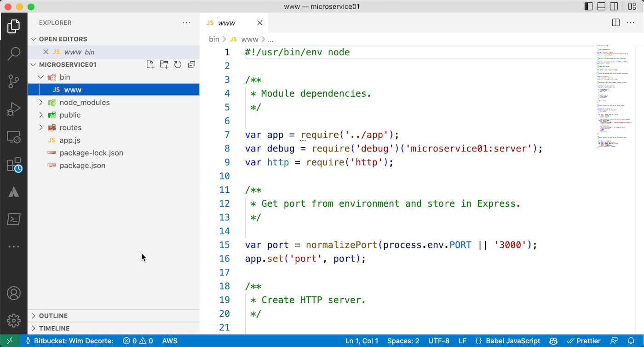Open app.js from the file tree
The height and width of the screenshot is (347, 644).
pyautogui.click(x=114, y=140)
